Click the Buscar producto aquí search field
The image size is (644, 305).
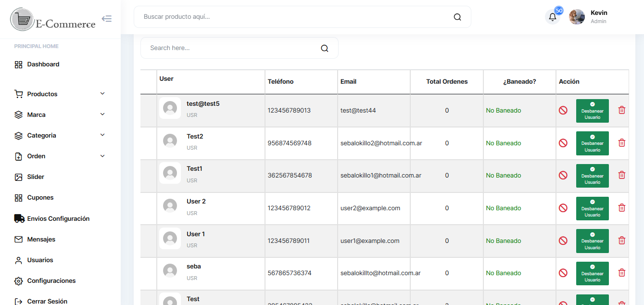pyautogui.click(x=293, y=17)
